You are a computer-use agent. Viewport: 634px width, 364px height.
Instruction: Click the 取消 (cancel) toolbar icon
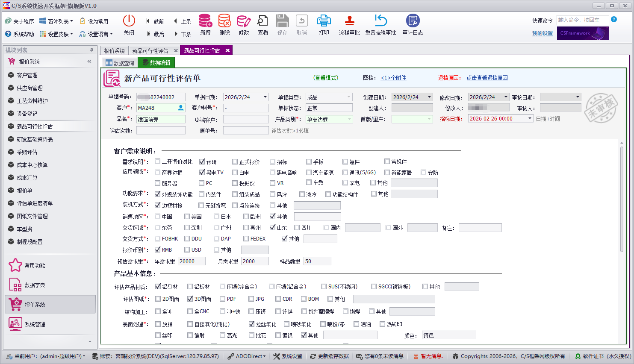(302, 21)
